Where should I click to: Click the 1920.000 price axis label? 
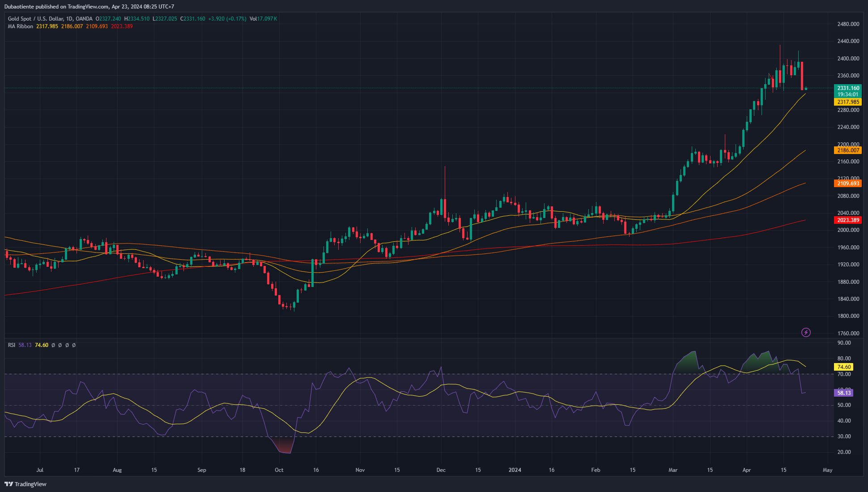[x=848, y=265]
